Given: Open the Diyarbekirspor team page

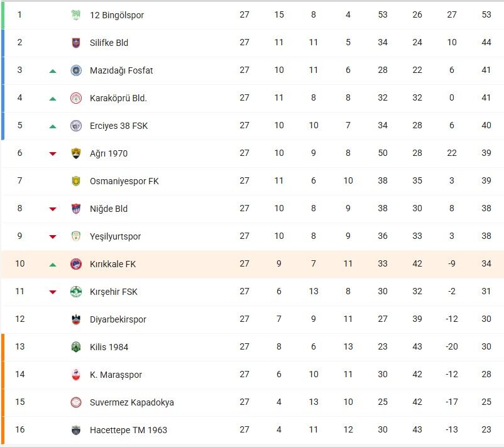Looking at the screenshot, I should [118, 319].
